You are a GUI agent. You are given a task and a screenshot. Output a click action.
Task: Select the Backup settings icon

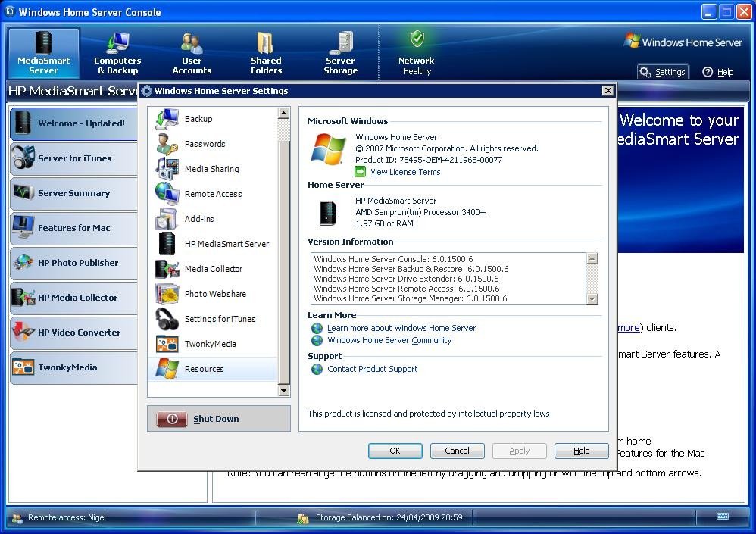(x=167, y=119)
